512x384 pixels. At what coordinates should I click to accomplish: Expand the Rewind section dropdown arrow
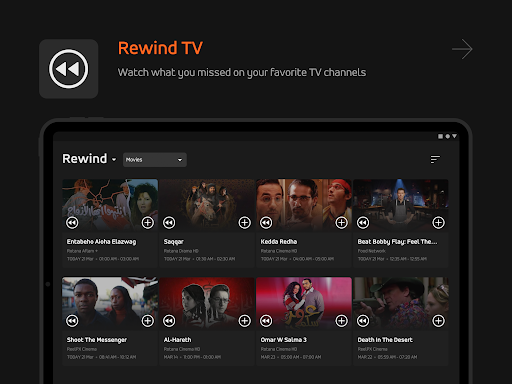coord(114,160)
